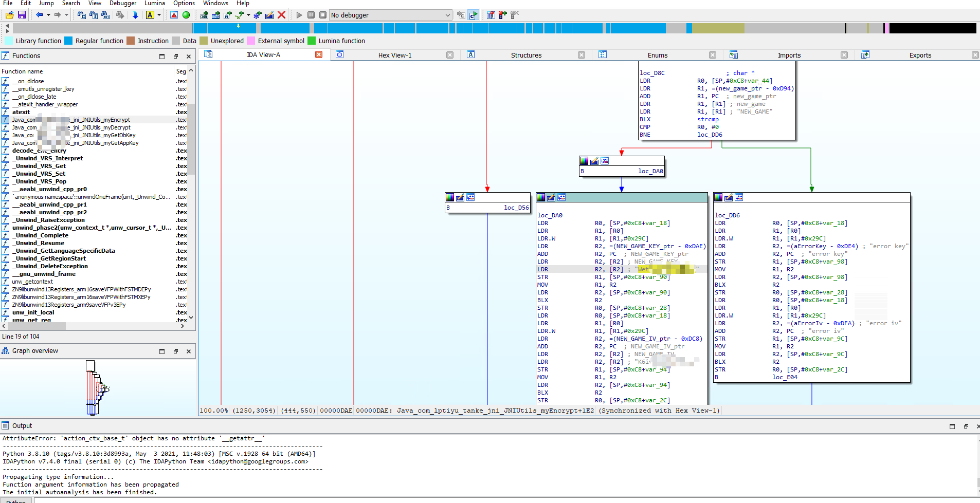Screen dimensions: 980x503
Task: Start the debugger with the play button
Action: click(x=300, y=15)
